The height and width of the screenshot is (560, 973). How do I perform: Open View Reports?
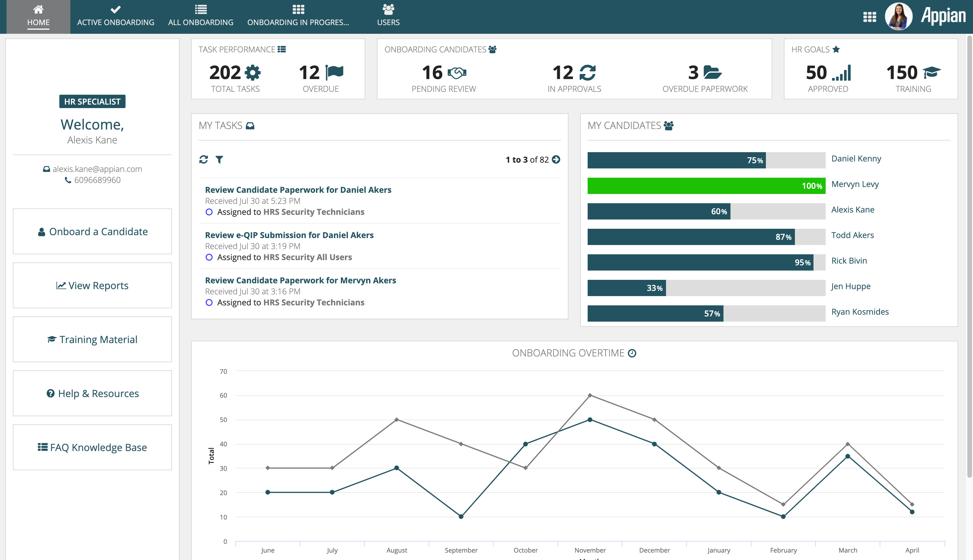(92, 285)
